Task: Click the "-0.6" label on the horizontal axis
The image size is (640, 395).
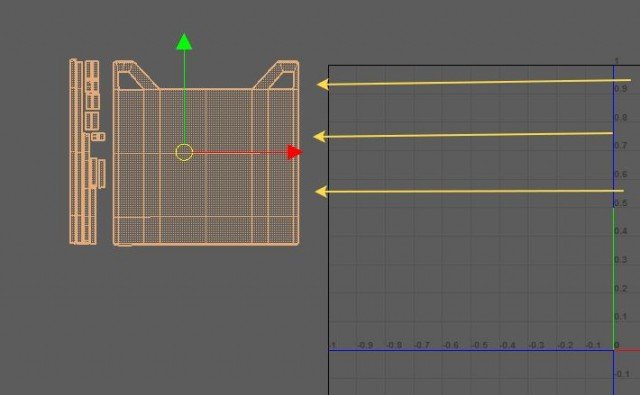Action: pos(451,345)
